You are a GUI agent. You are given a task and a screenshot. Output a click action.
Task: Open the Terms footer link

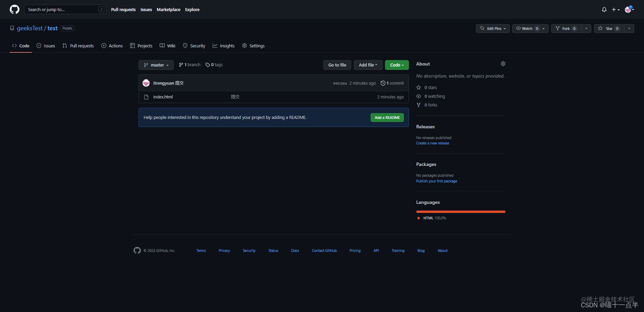tap(201, 251)
